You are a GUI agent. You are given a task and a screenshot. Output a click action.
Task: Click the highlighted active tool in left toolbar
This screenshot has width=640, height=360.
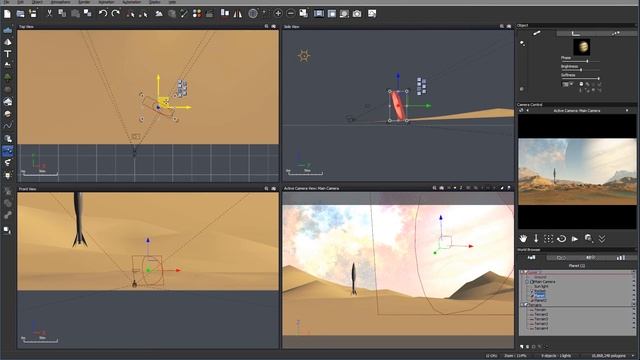[x=7, y=151]
